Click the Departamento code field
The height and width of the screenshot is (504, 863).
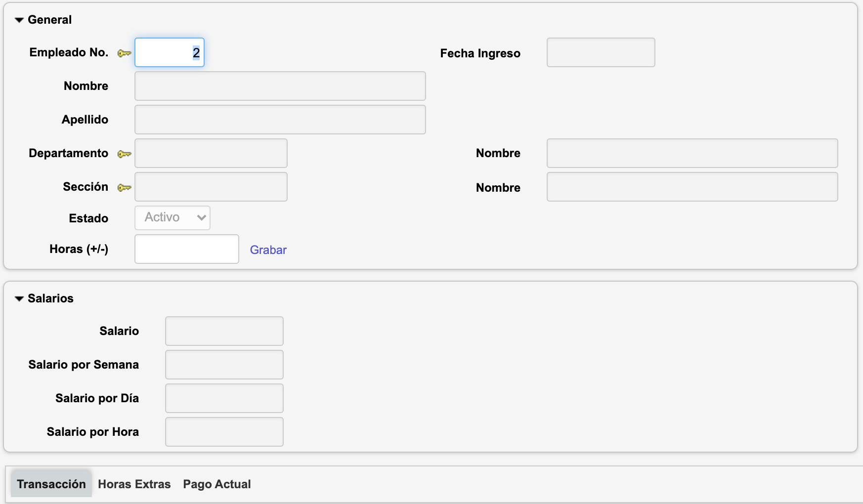pos(211,153)
